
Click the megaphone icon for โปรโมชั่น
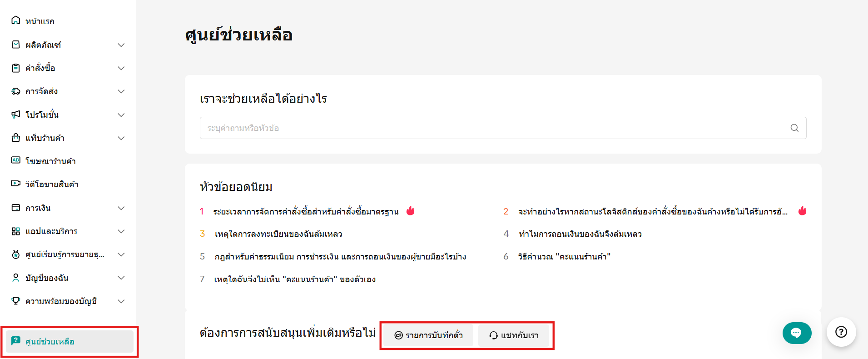pyautogui.click(x=16, y=114)
